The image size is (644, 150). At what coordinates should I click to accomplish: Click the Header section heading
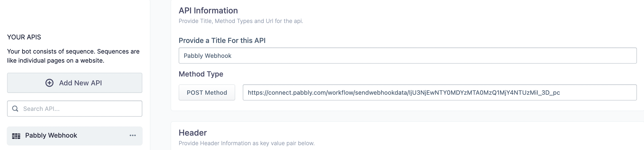coord(193,133)
